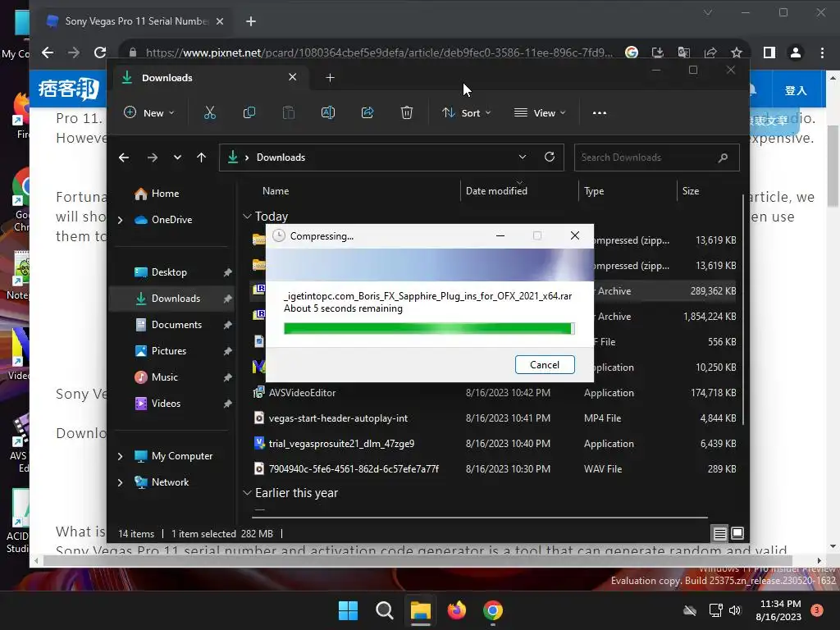Open Chrome profile avatar icon
This screenshot has width=840, height=630.
[796, 52]
